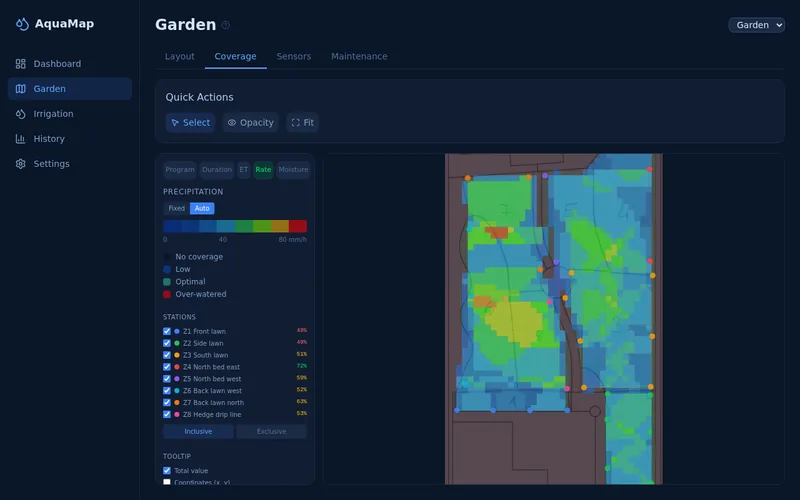Click the pink dot for Z8 Hedge drip line

click(177, 414)
